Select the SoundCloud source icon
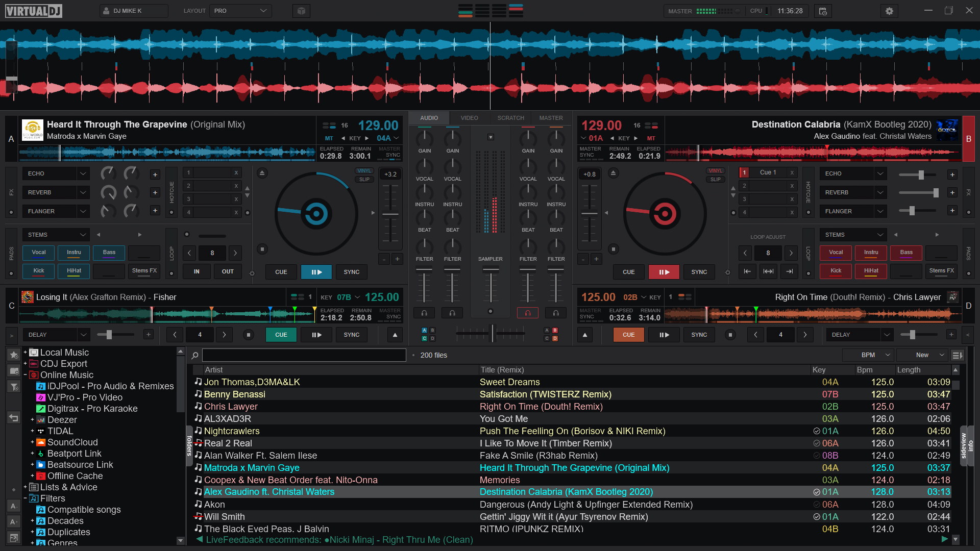 (42, 442)
